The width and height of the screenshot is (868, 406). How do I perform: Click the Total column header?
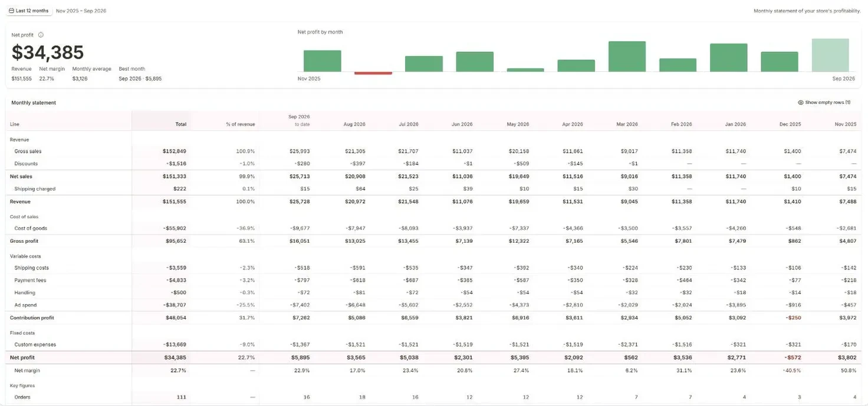[180, 124]
